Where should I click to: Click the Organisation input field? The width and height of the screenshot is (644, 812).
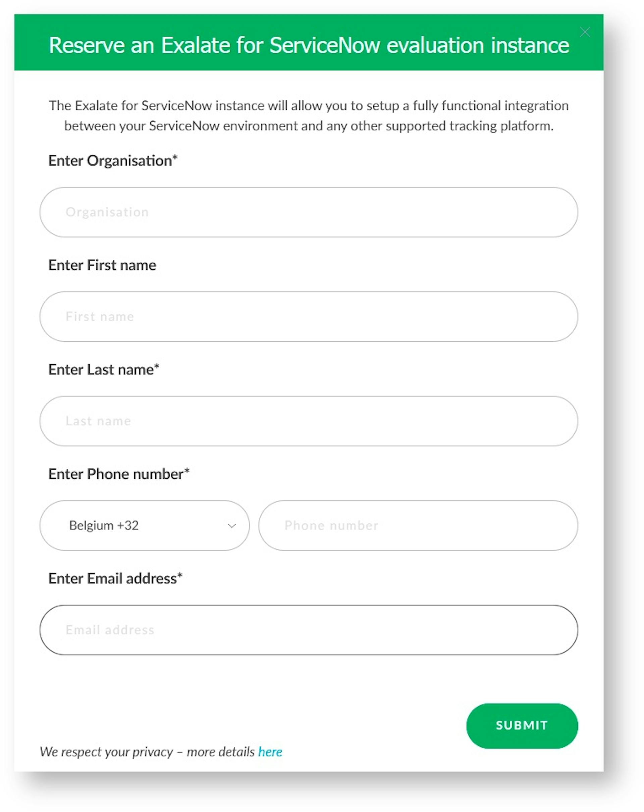[x=308, y=211]
